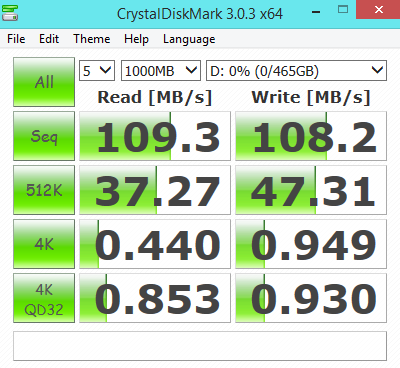Close the CrystalDiskMark window

click(x=378, y=10)
